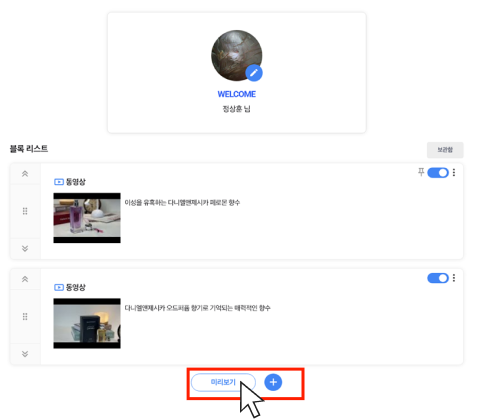The width and height of the screenshot is (480, 419).
Task: Toggle visibility switch of second video block
Action: [x=438, y=278]
